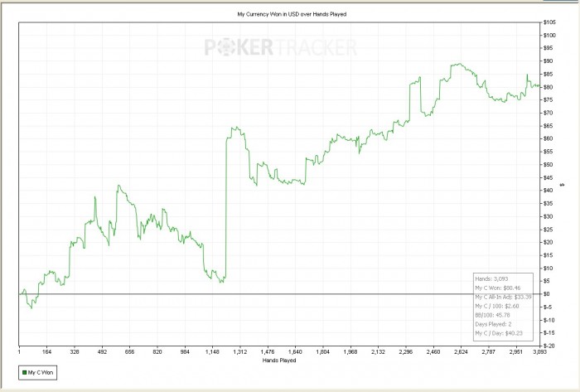Click the final x-axis tick labeled 3,093

(x=539, y=351)
